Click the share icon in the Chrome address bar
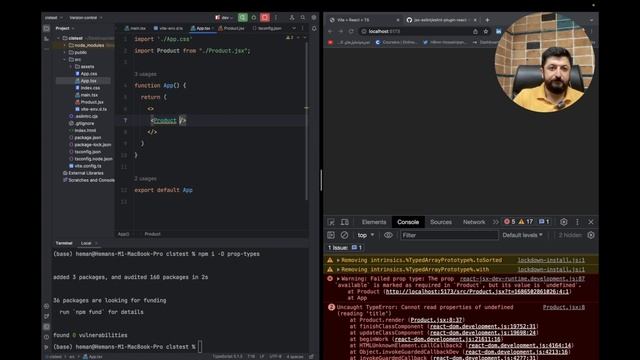Viewport: 640px width, 360px height. [475, 31]
